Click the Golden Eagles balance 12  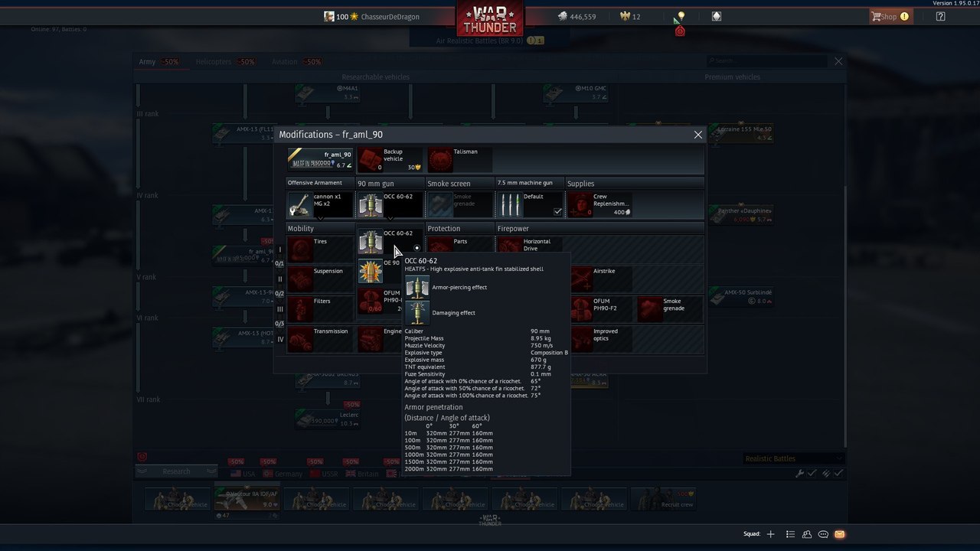[x=629, y=17]
